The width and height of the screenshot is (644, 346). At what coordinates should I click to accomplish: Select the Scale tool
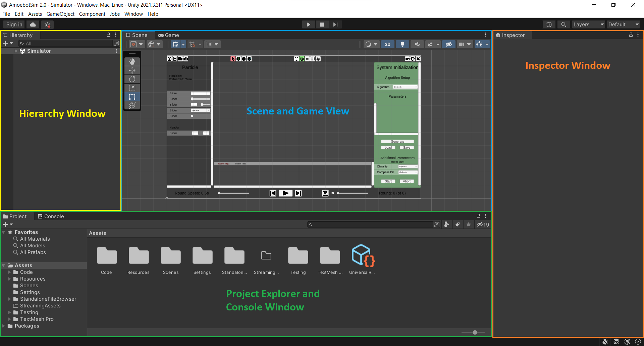click(x=132, y=88)
